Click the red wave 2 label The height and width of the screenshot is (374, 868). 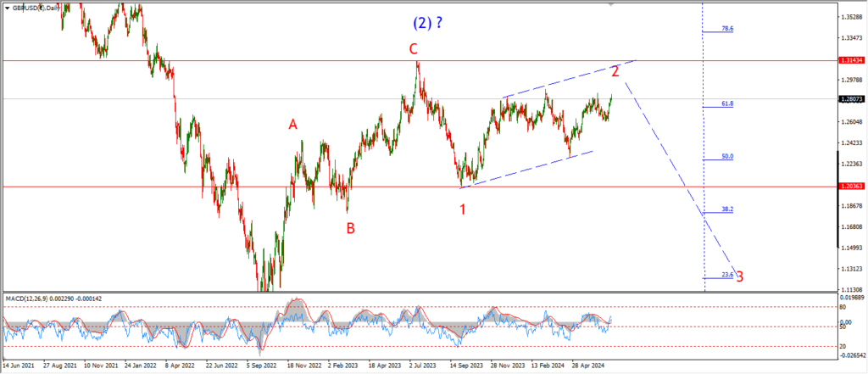pyautogui.click(x=615, y=70)
